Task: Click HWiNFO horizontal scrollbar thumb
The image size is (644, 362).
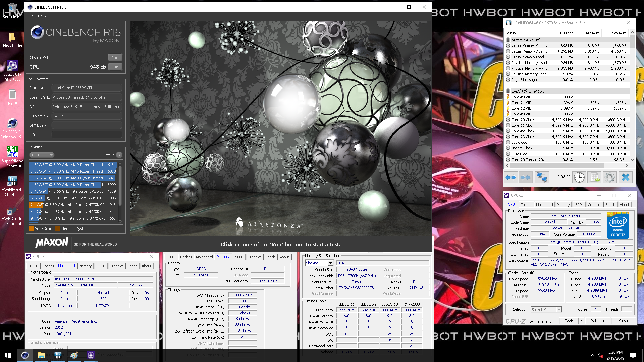Action: (557, 166)
